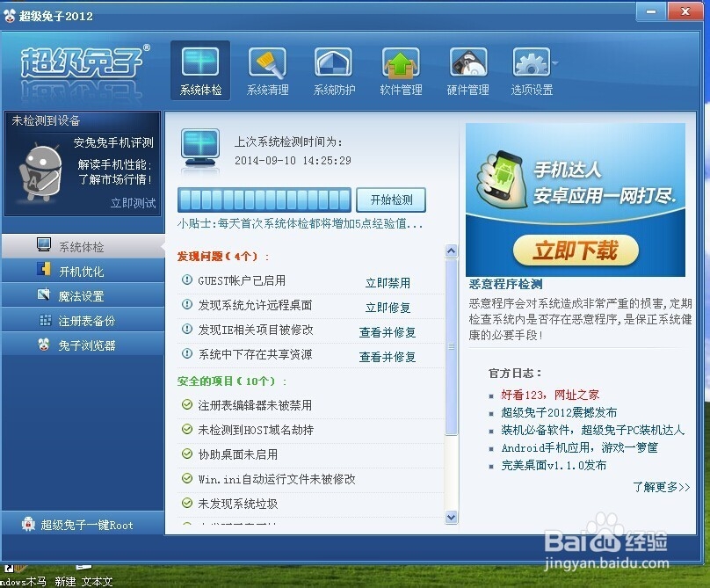Click the 立即测试 link
The height and width of the screenshot is (588, 710).
point(134,202)
